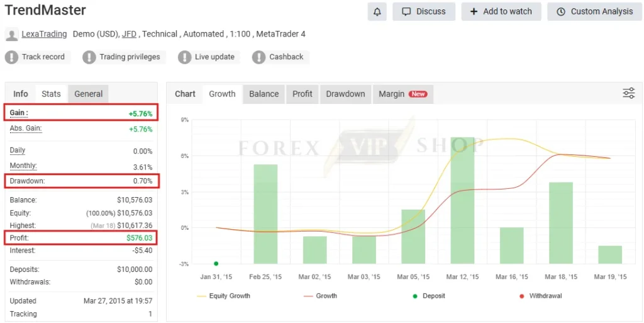Click the green deposit marker on chart
Viewport: 644px width, 323px height.
point(216,263)
